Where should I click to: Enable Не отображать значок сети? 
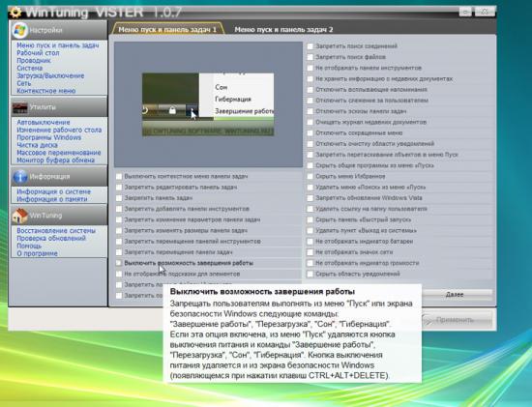point(310,252)
